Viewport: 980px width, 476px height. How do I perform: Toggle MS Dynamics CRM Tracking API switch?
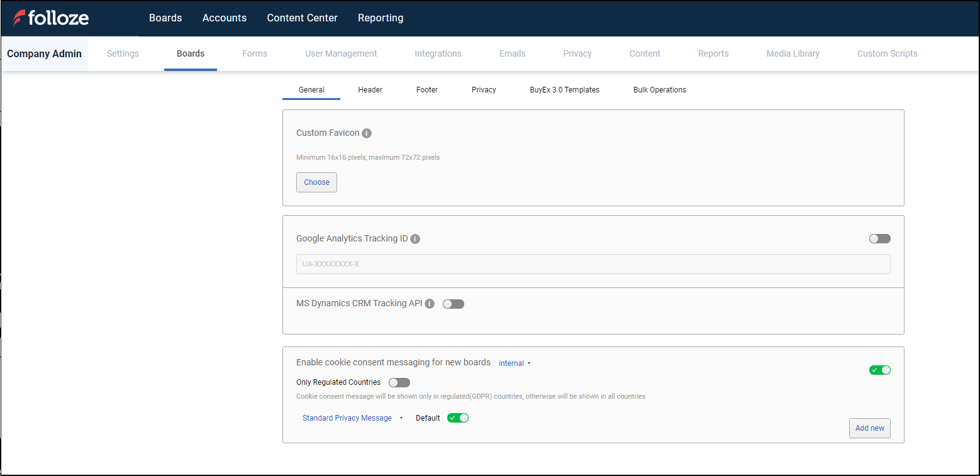coord(454,304)
